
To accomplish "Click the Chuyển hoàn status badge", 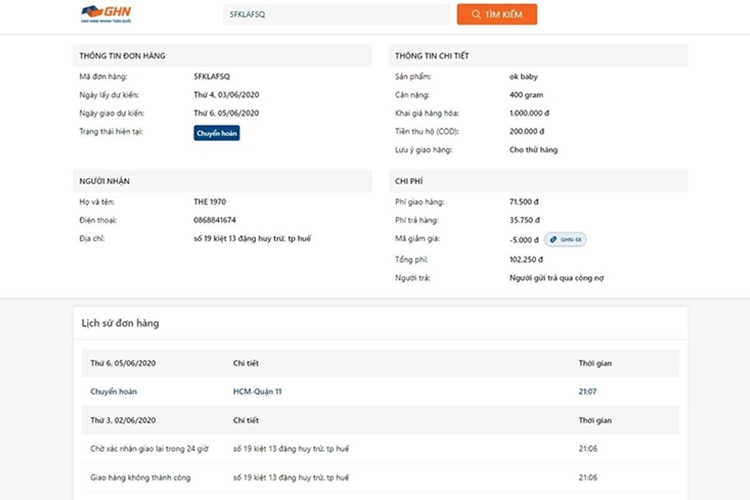I will (x=217, y=133).
